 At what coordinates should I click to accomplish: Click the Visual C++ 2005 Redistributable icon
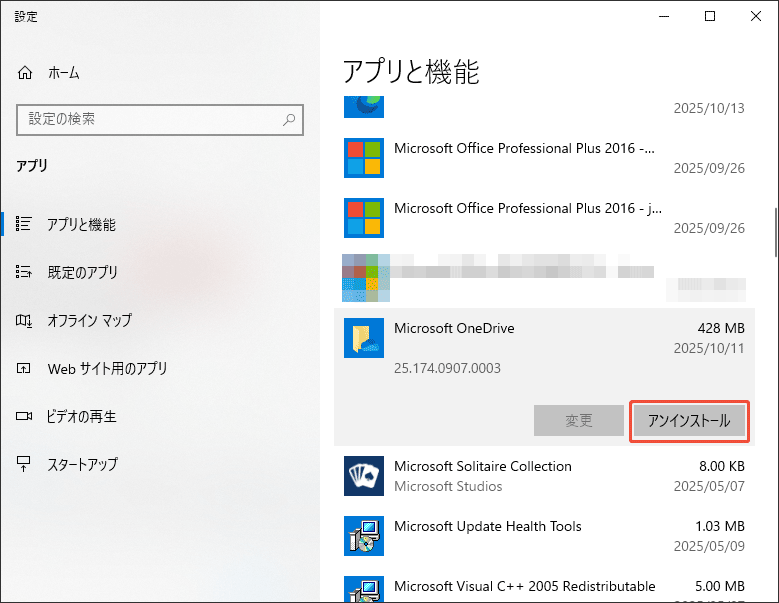click(x=364, y=589)
